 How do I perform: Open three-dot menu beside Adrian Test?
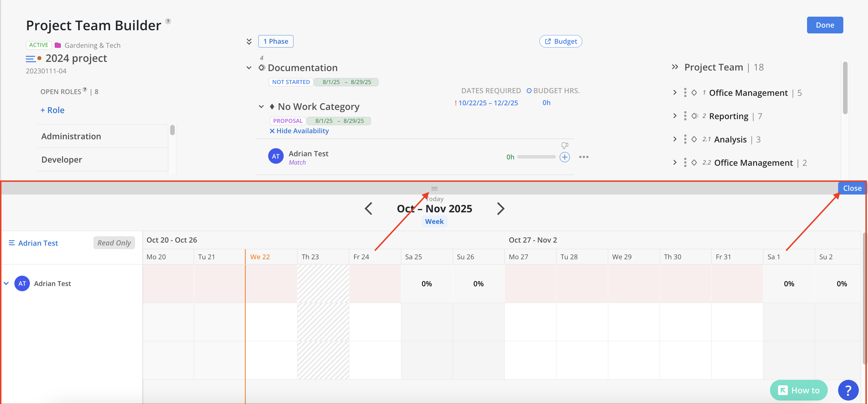click(584, 157)
